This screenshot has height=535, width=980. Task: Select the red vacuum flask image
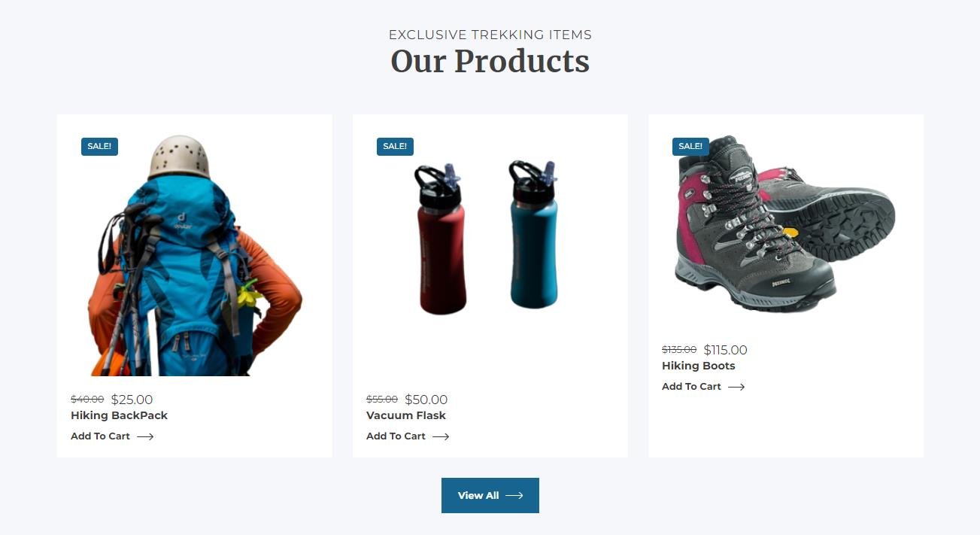pos(441,239)
